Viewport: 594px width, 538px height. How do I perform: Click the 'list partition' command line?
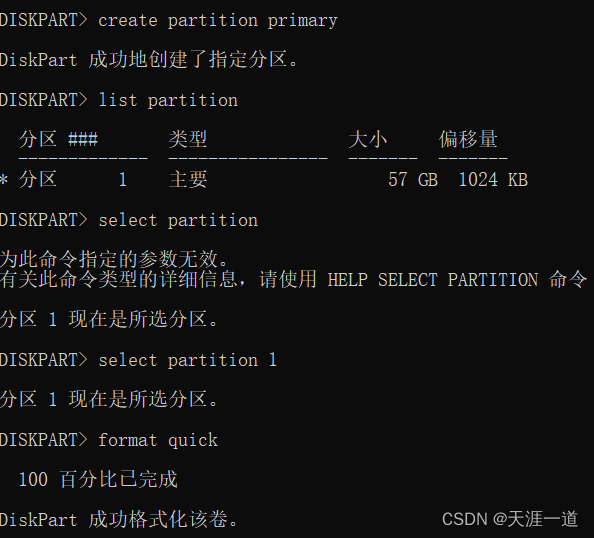119,100
